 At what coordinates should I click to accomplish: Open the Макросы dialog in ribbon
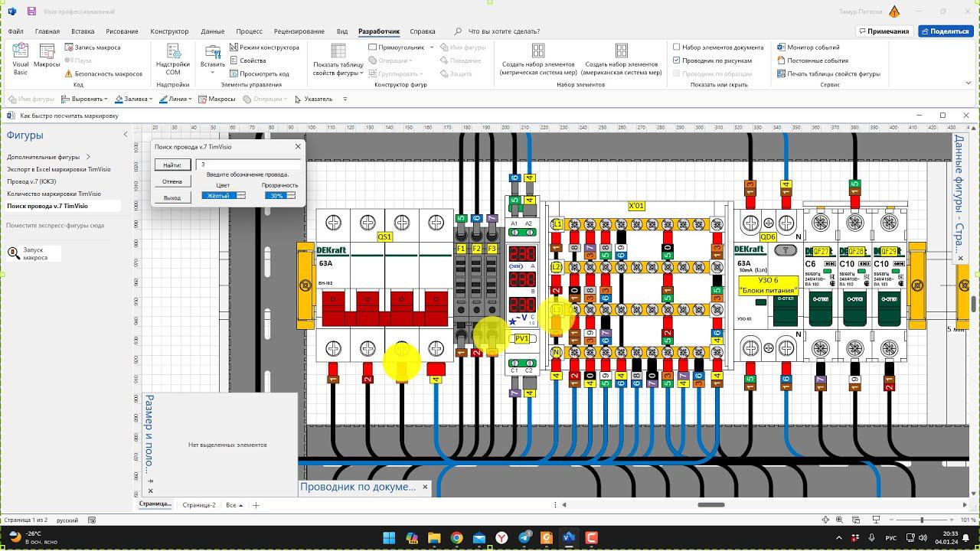pos(47,60)
